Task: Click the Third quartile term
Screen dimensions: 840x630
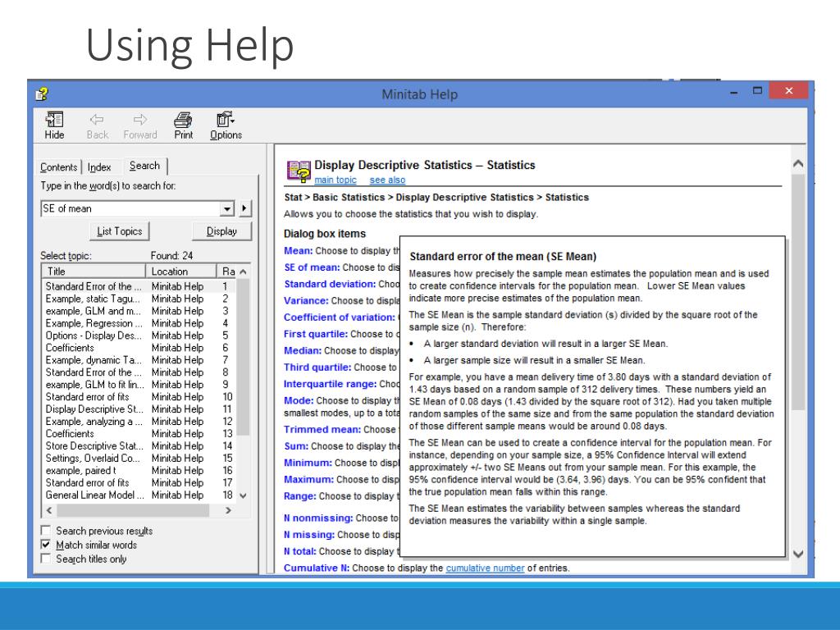Action: tap(317, 367)
